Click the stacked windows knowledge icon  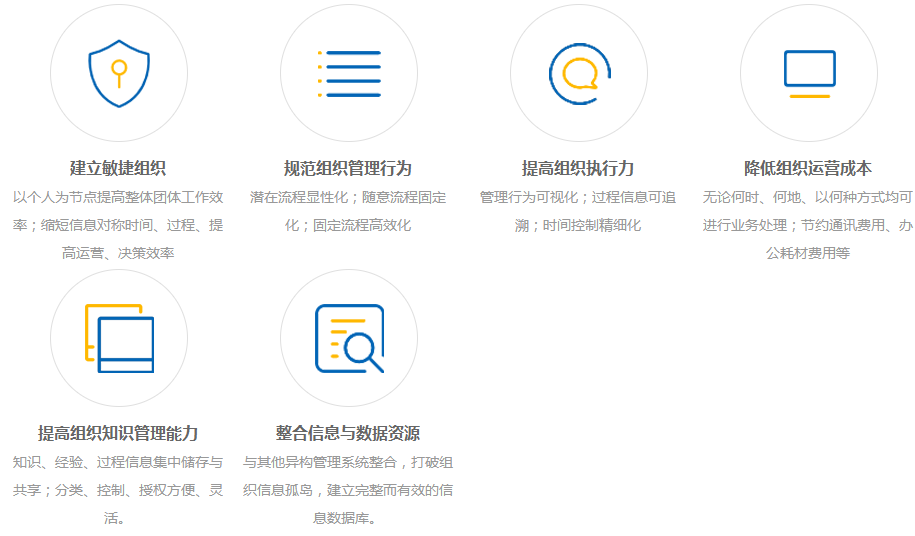pyautogui.click(x=119, y=338)
